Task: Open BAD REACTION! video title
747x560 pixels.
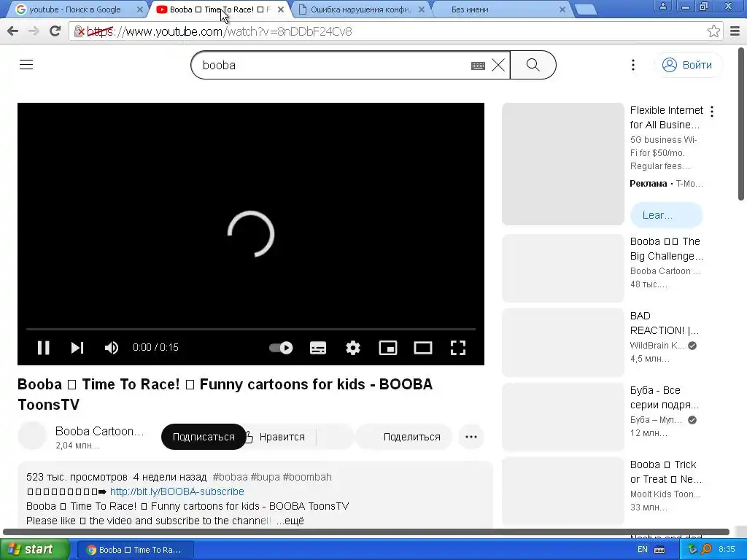Action: click(x=664, y=323)
